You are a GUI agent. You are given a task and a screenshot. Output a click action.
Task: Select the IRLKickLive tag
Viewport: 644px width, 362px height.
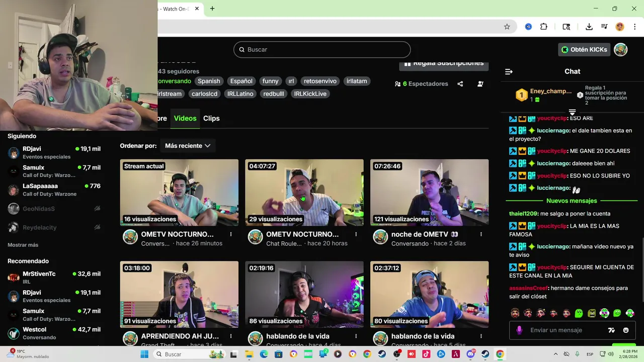pyautogui.click(x=310, y=94)
